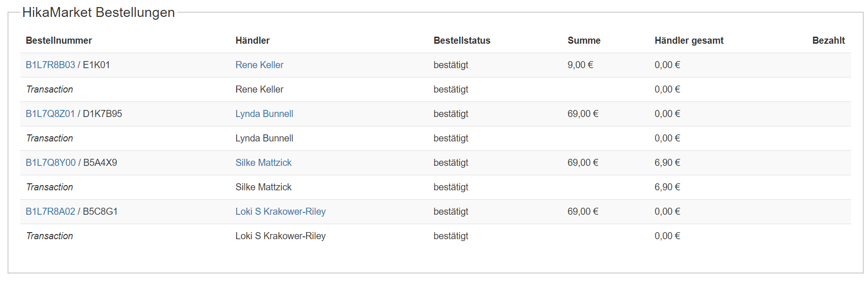Open order B1L7Q8Z01

coord(50,114)
